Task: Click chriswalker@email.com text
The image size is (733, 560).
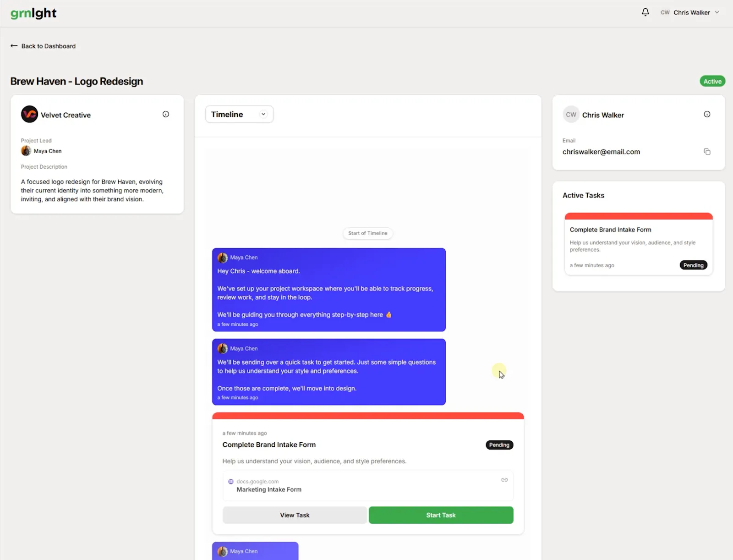Action: coord(601,152)
